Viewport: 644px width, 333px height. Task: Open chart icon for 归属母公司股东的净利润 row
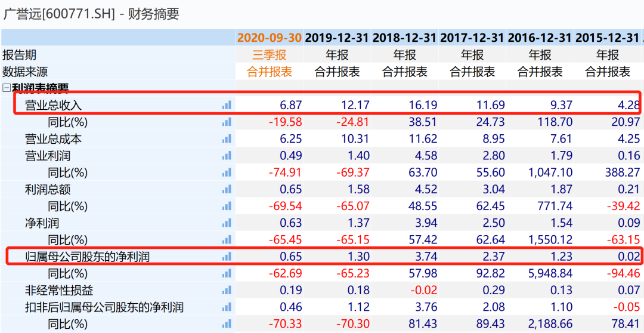click(227, 257)
